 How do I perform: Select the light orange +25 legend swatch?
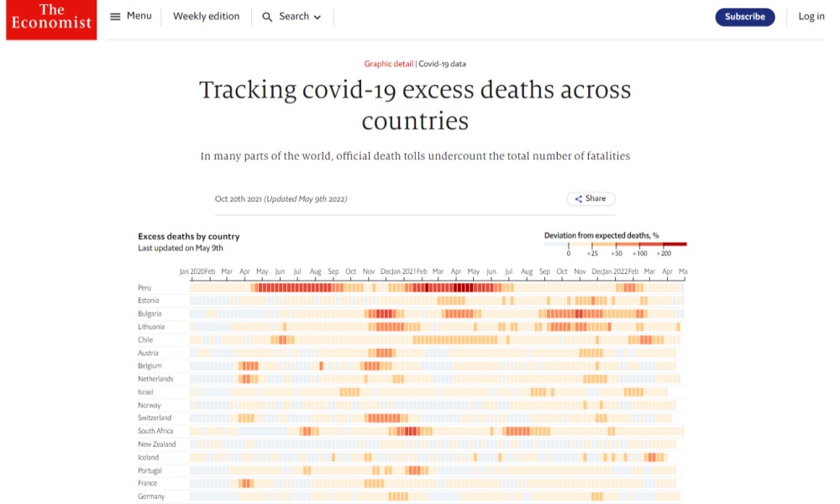[x=604, y=244]
